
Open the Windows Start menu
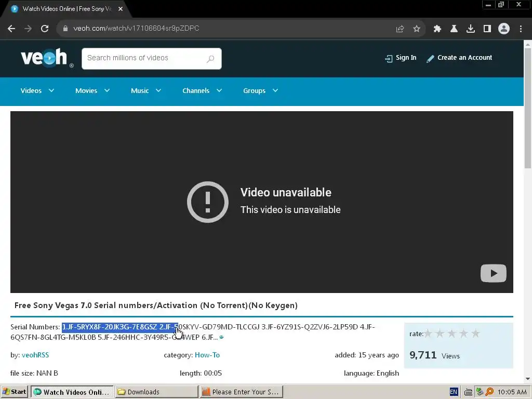click(14, 392)
